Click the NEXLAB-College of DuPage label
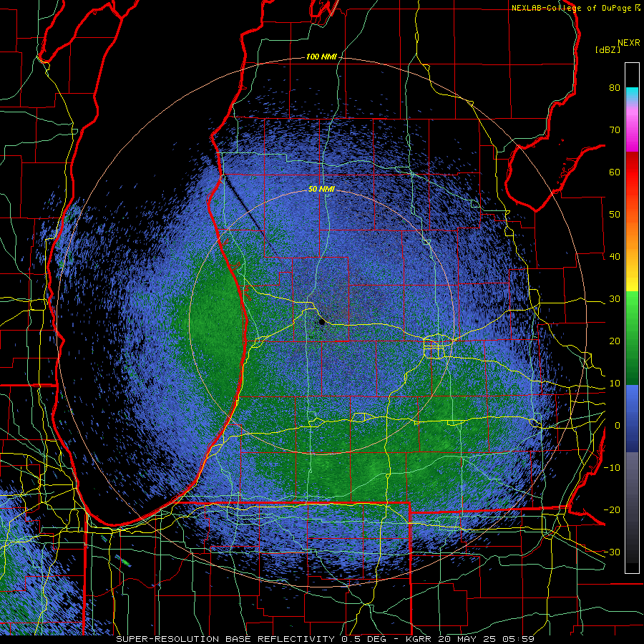The width and height of the screenshot is (644, 644). 571,8
